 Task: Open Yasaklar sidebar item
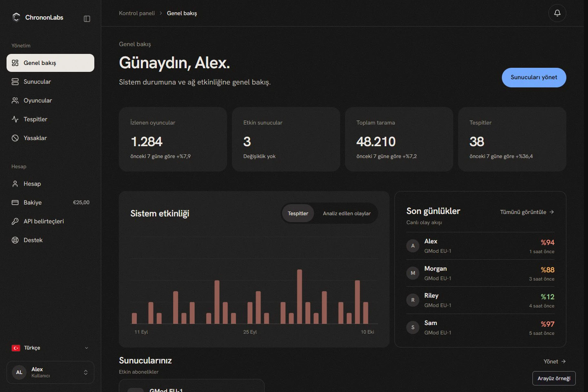pos(50,138)
